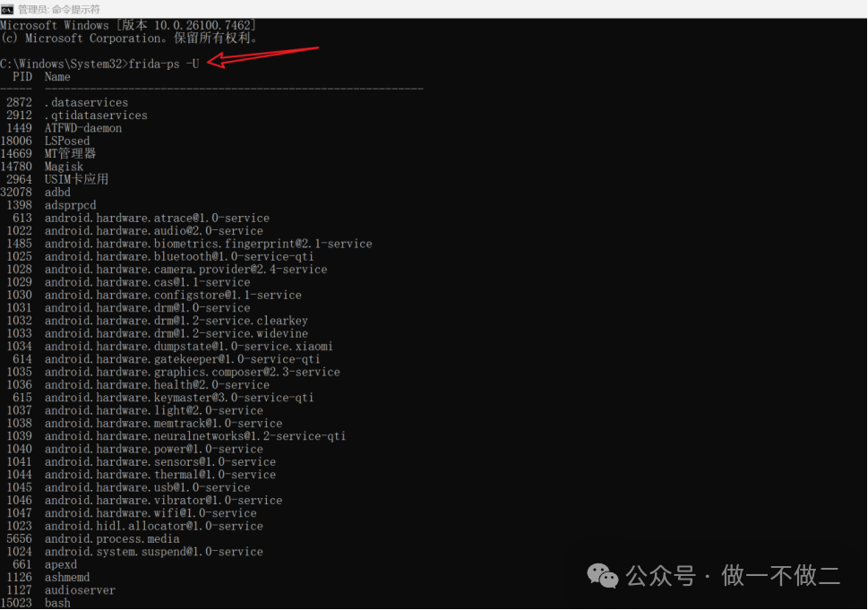
Task: Click the Windows version line 10.0.26100.7462
Action: 128,25
